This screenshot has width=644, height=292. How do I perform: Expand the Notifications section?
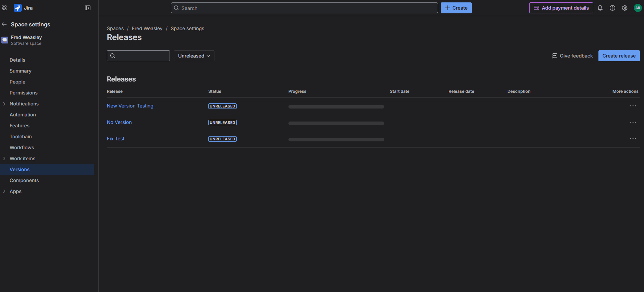[x=4, y=104]
